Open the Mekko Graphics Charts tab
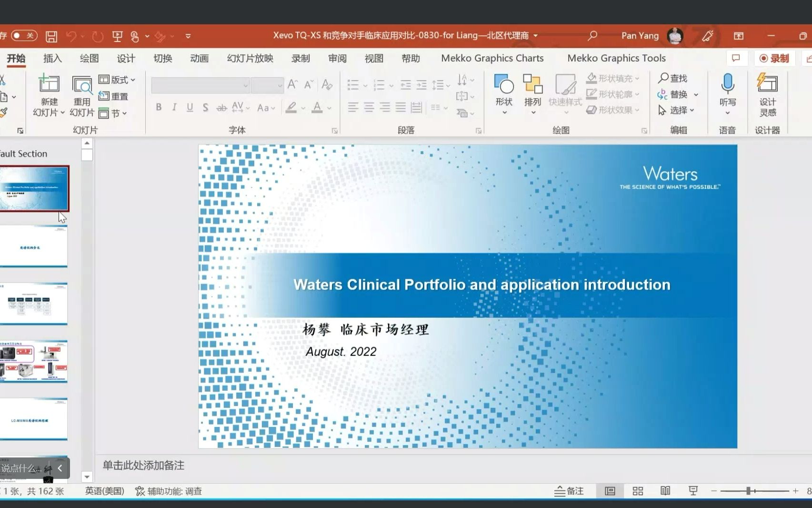Image resolution: width=812 pixels, height=508 pixels. (492, 58)
